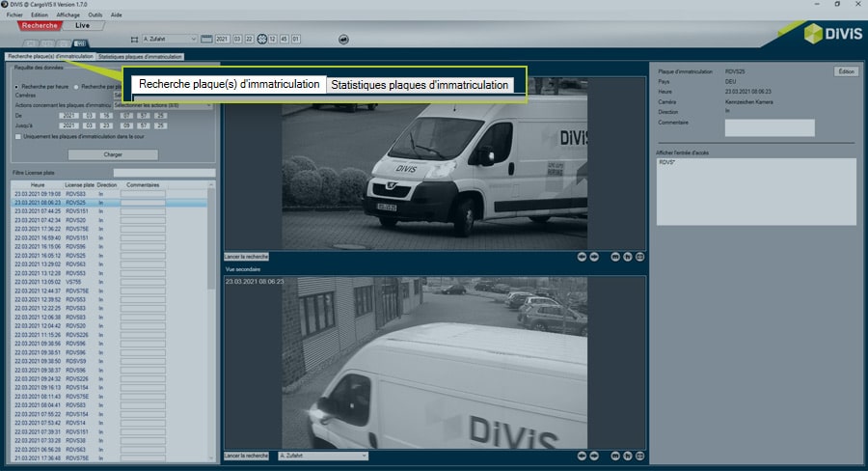Screen dimensions: 868x471
Task: Click the 'h' hour icon in secondary view
Action: point(627,456)
